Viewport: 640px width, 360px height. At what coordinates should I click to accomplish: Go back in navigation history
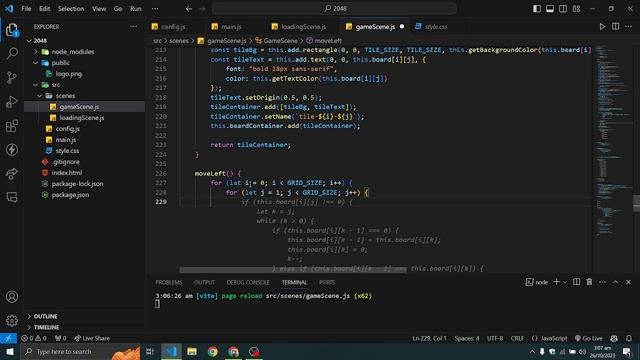(x=189, y=9)
